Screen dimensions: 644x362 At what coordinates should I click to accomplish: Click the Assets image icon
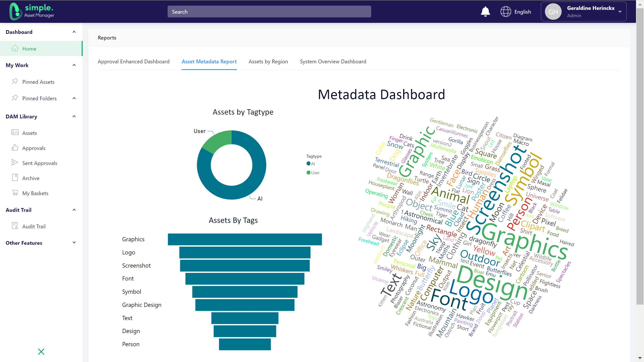point(15,133)
